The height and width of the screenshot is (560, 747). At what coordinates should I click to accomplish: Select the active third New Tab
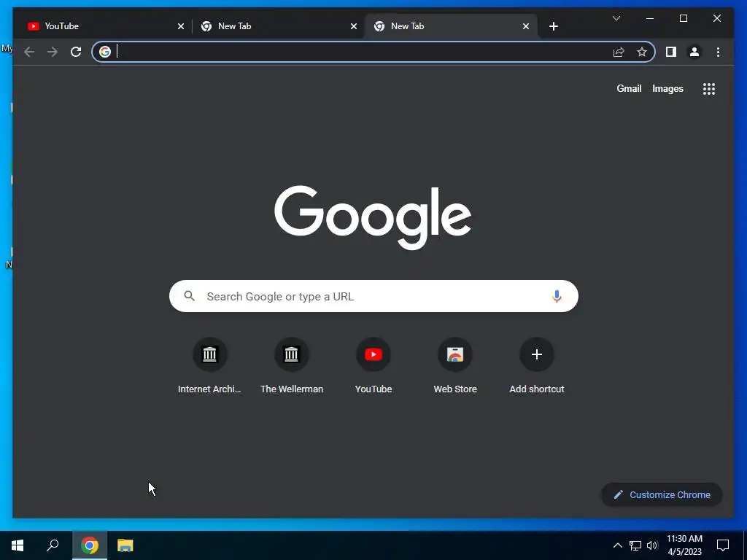(451, 26)
